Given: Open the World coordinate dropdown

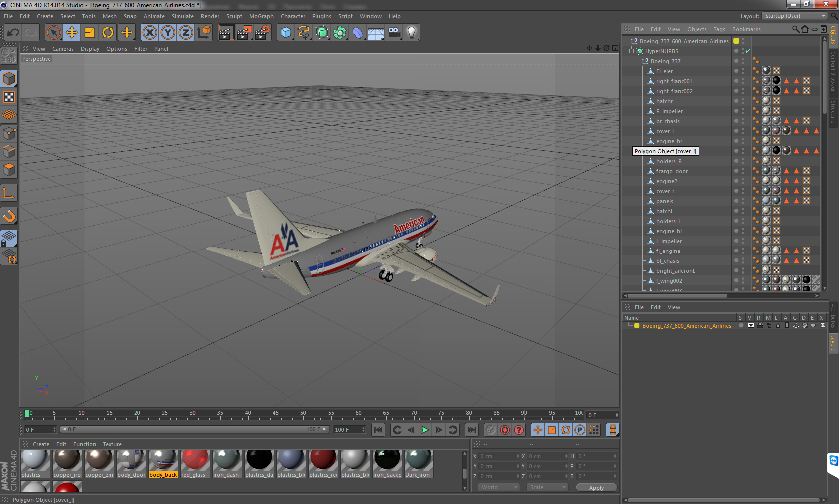Looking at the screenshot, I should coord(498,487).
